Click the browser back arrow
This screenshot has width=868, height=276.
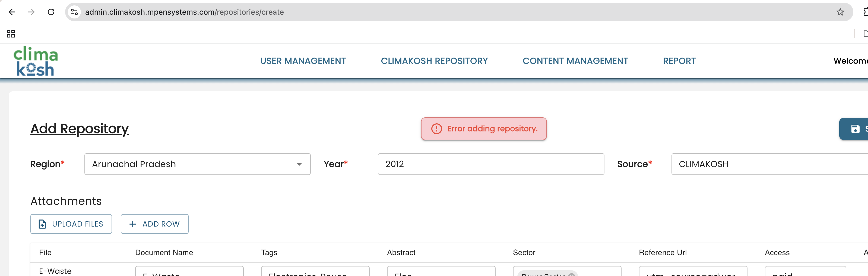pyautogui.click(x=12, y=12)
